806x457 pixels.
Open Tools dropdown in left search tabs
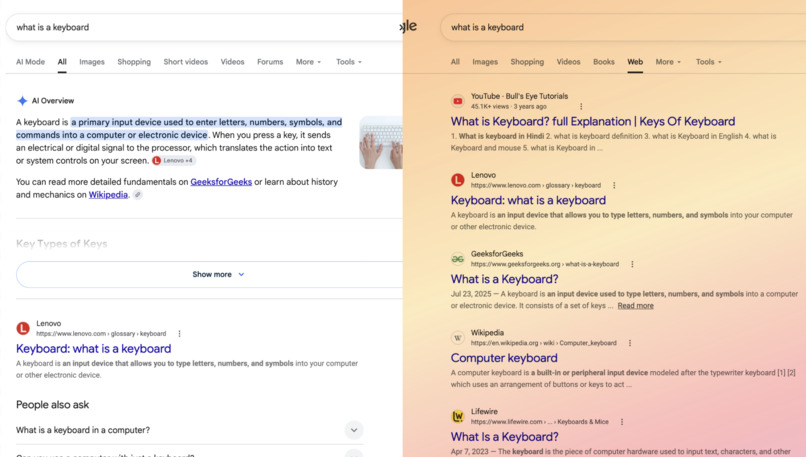tap(349, 62)
